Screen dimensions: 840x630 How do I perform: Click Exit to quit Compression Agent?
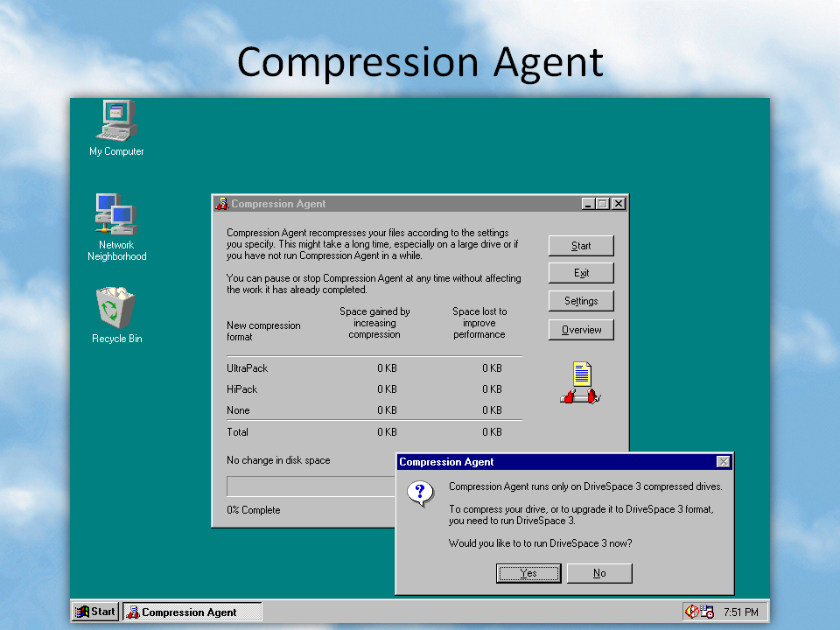(x=581, y=273)
